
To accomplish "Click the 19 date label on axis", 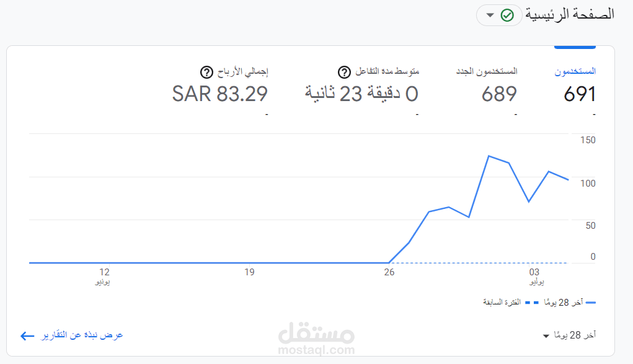I will click(x=249, y=272).
